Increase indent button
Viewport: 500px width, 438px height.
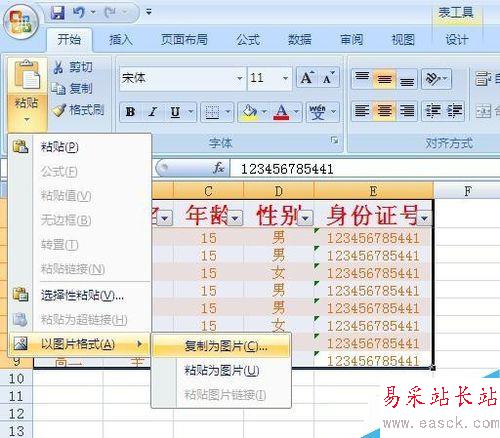(454, 111)
